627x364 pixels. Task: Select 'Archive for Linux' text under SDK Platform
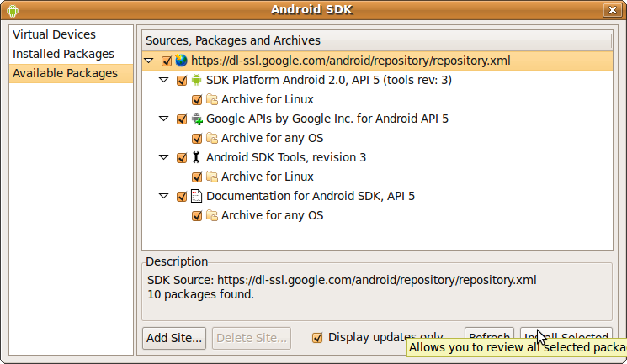[268, 99]
